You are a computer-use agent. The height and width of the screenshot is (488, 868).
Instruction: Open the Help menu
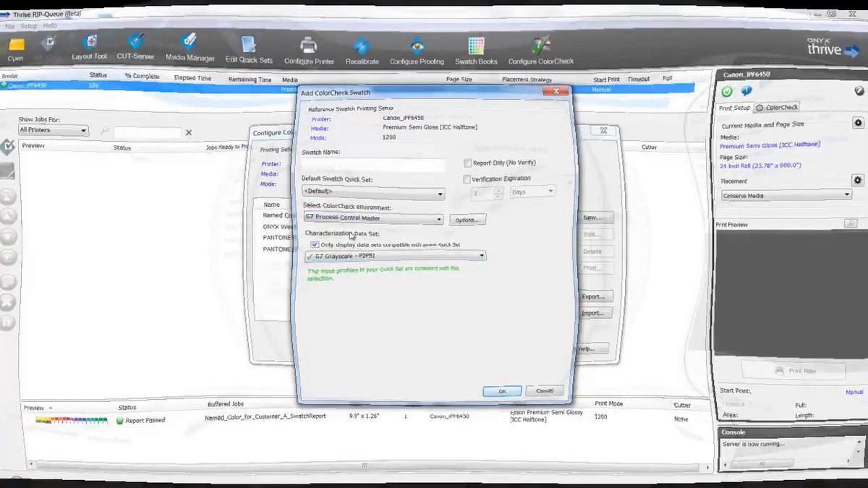point(50,25)
